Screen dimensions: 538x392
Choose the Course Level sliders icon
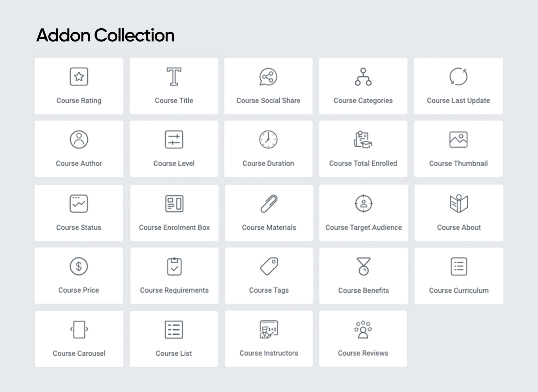174,139
